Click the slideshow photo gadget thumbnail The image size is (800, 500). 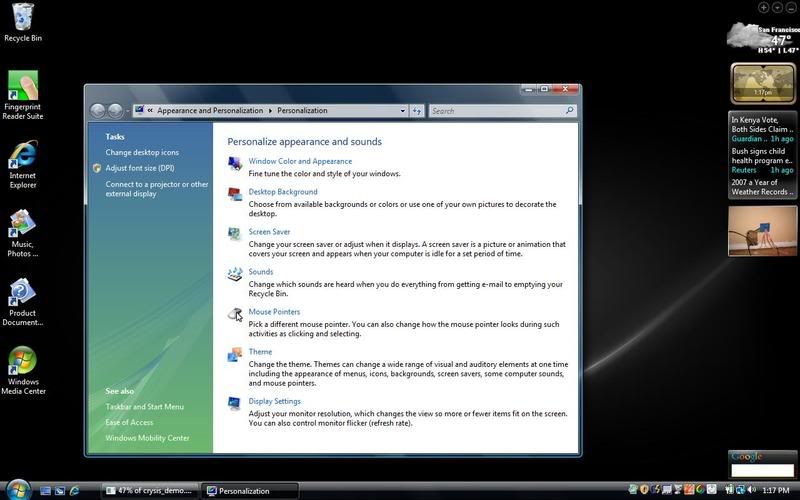coord(762,231)
